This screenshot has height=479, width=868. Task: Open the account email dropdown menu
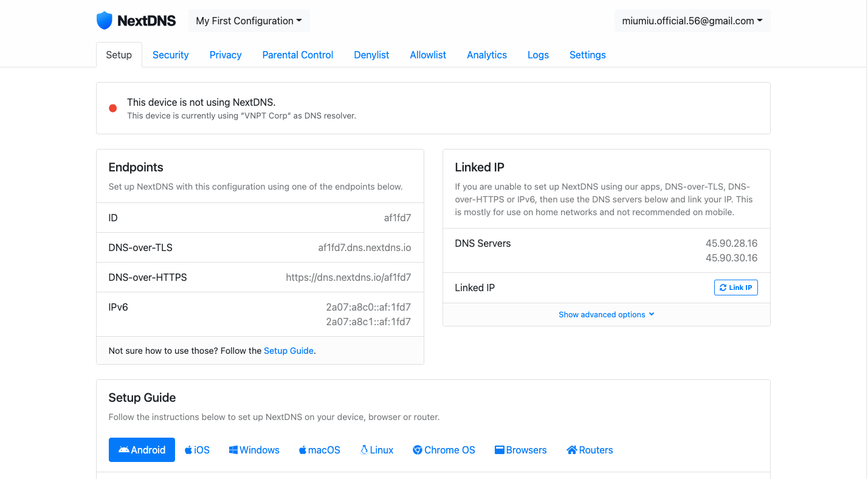coord(692,21)
